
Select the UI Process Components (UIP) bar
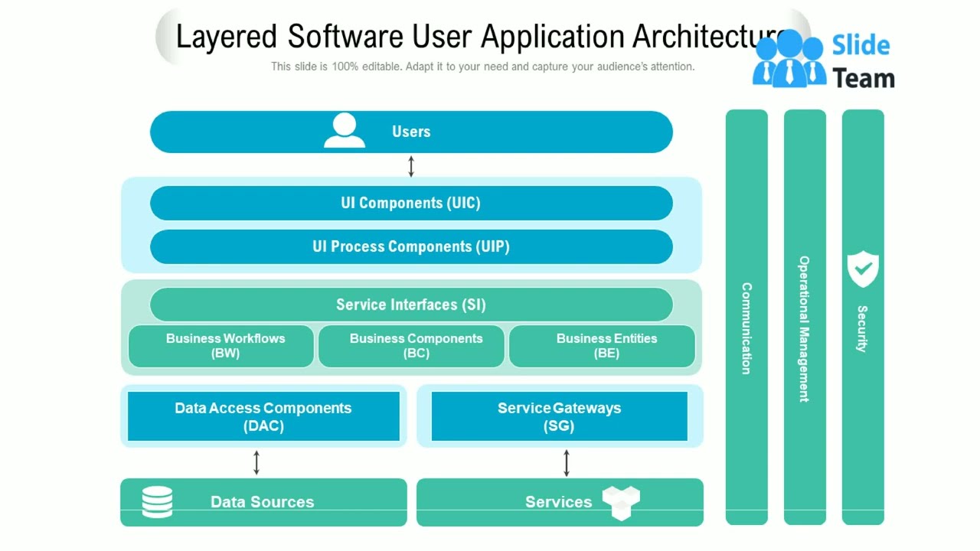pyautogui.click(x=411, y=246)
